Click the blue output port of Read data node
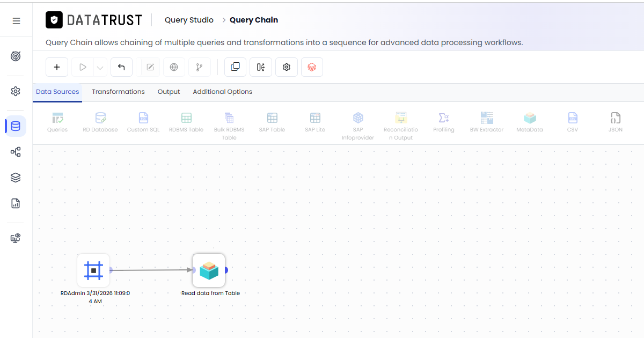The width and height of the screenshot is (644, 338). 225,270
